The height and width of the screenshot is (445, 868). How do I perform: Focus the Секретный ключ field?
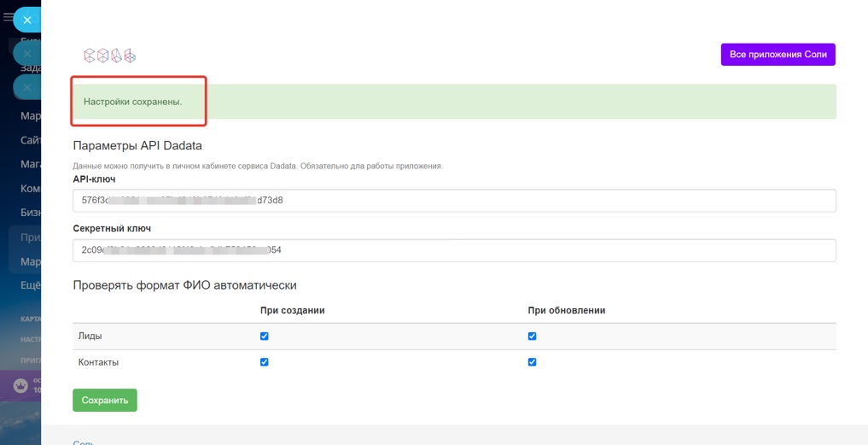coord(454,250)
